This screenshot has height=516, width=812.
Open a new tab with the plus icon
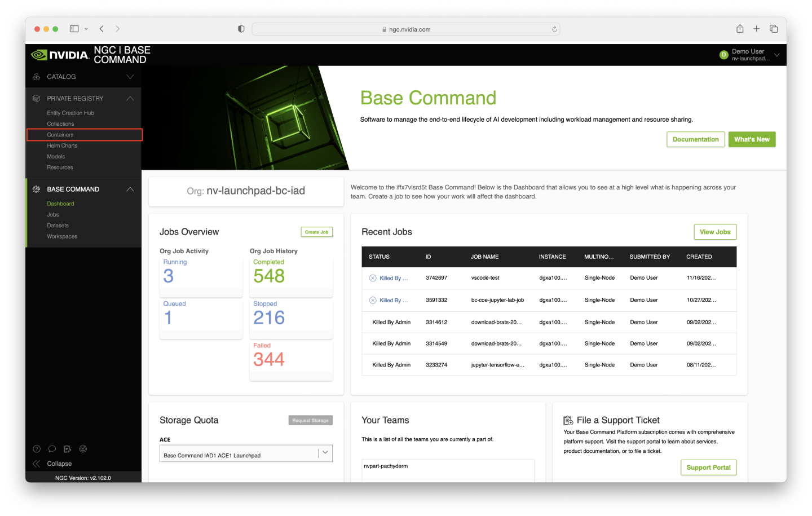(757, 29)
